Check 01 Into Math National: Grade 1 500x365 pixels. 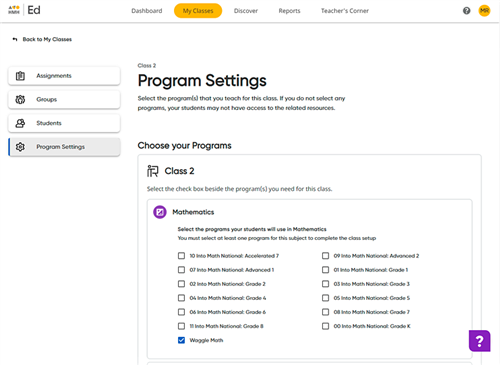pyautogui.click(x=325, y=270)
